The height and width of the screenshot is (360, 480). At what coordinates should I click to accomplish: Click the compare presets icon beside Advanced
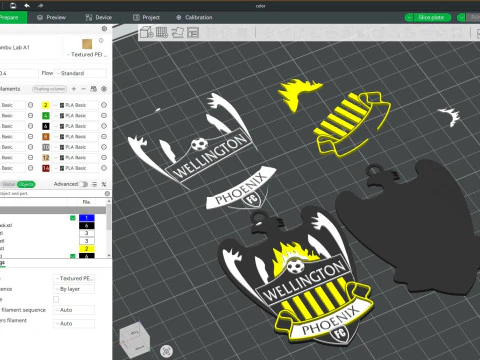pos(104,184)
